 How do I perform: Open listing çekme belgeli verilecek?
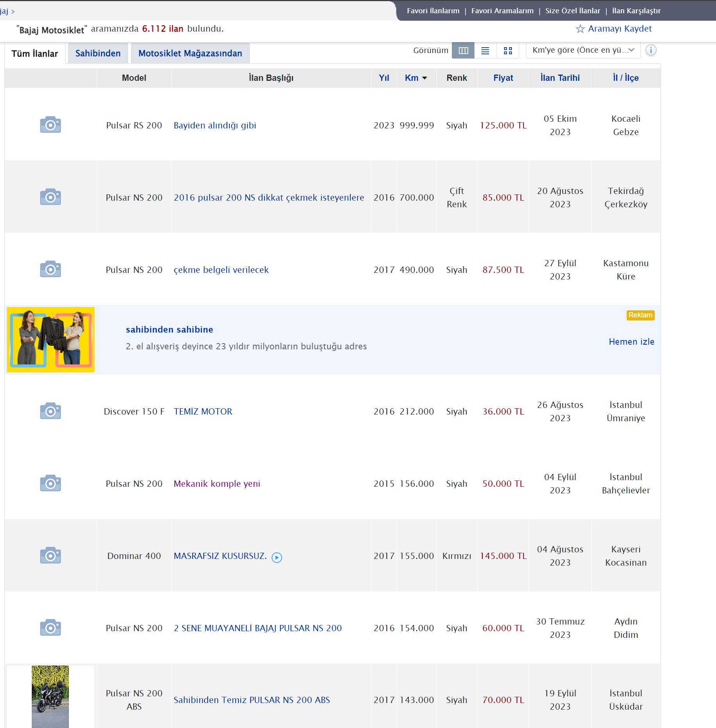221,270
